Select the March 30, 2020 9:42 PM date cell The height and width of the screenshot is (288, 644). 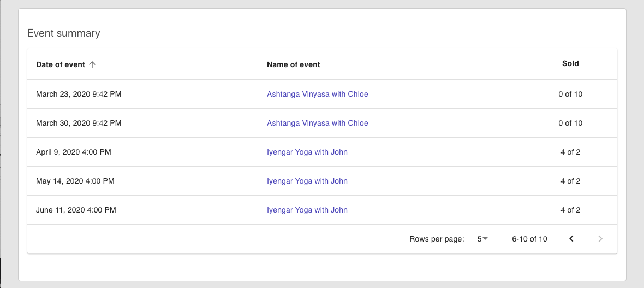pyautogui.click(x=79, y=123)
